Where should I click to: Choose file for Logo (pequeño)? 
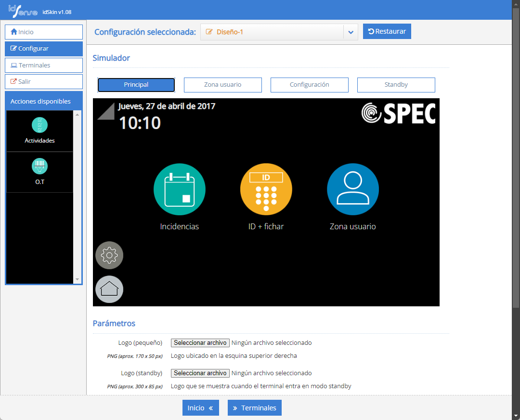click(x=200, y=343)
